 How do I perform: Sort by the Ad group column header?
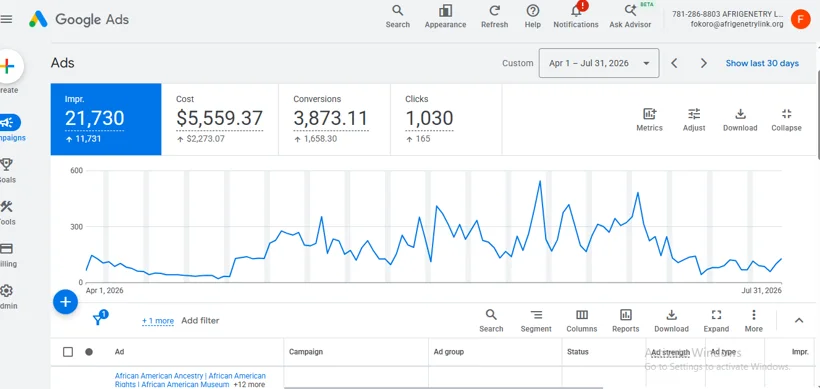pyautogui.click(x=449, y=352)
